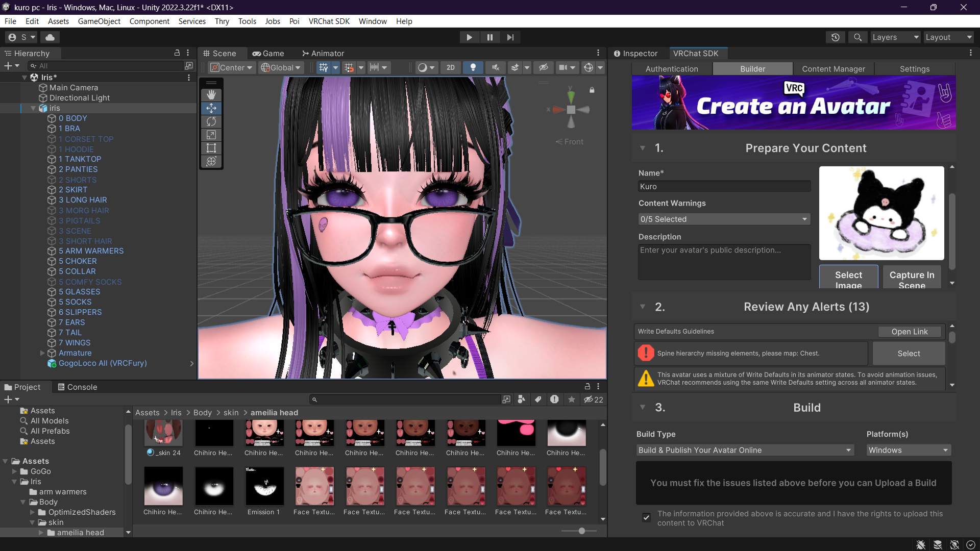Screen dimensions: 980x551
Task: Open the GameObject menu
Action: click(99, 21)
